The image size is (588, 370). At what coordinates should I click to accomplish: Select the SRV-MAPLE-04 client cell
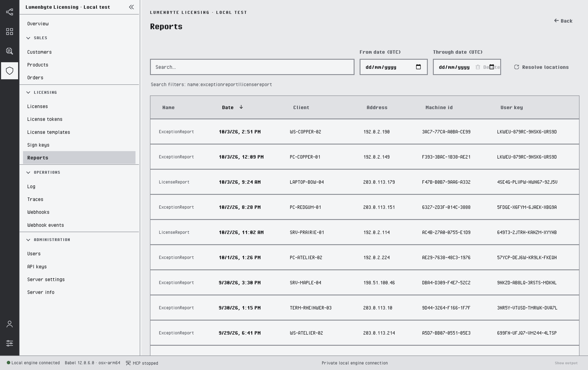(x=305, y=283)
